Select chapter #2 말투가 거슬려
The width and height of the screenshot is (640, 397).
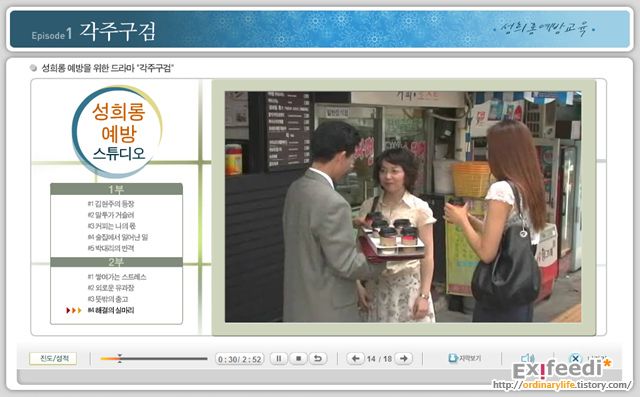click(x=111, y=215)
